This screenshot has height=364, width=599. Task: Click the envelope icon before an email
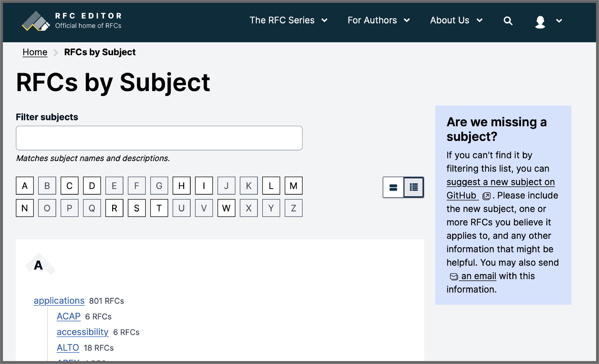pyautogui.click(x=454, y=276)
